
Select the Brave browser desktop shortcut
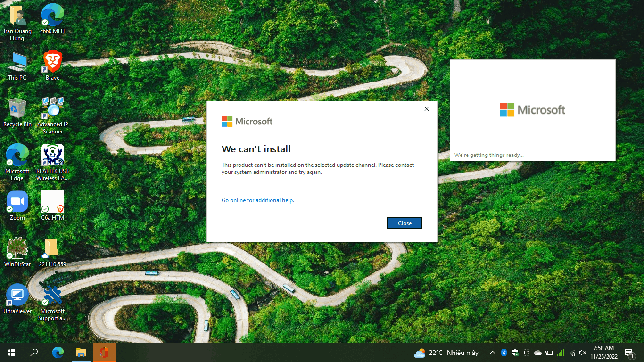[x=53, y=66]
